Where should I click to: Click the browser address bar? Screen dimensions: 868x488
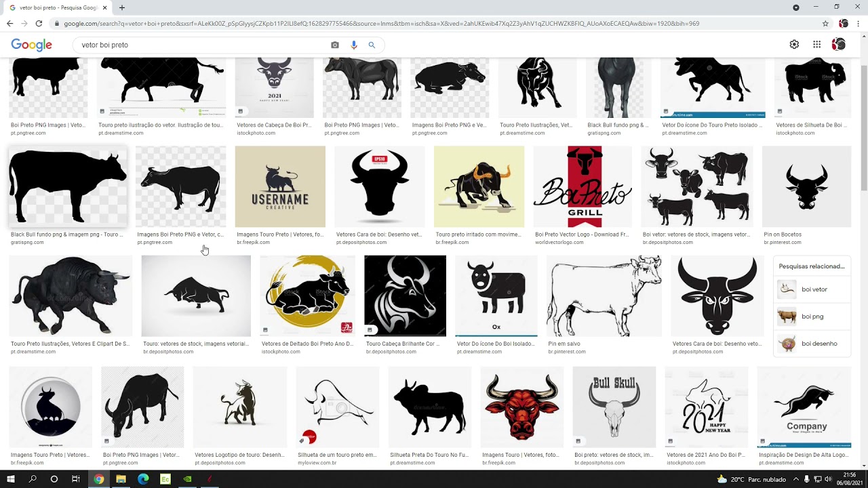434,24
